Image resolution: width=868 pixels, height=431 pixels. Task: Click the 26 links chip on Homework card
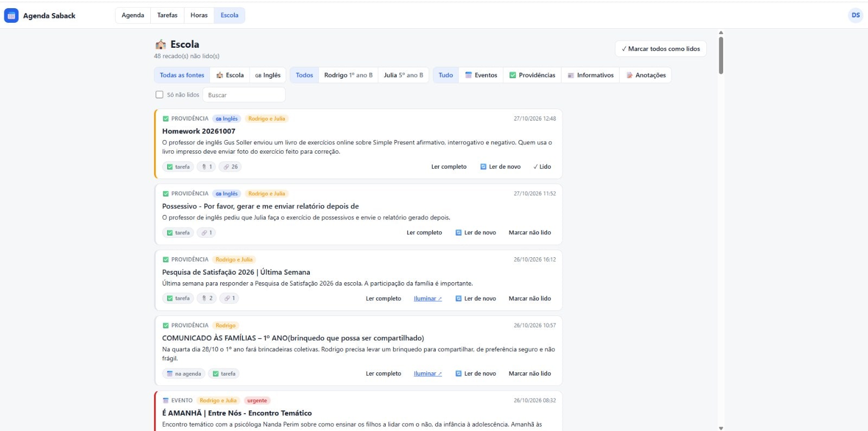[x=231, y=167]
